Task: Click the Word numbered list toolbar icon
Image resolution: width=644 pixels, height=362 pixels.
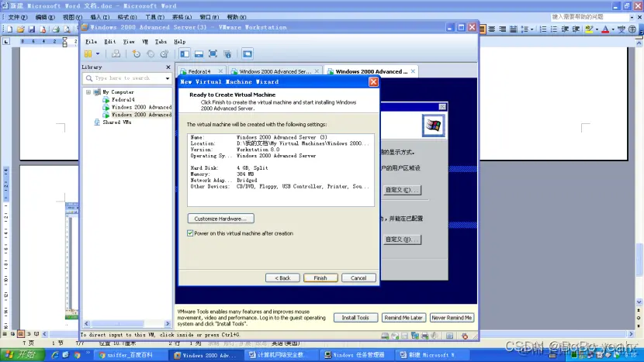Action: [543, 29]
